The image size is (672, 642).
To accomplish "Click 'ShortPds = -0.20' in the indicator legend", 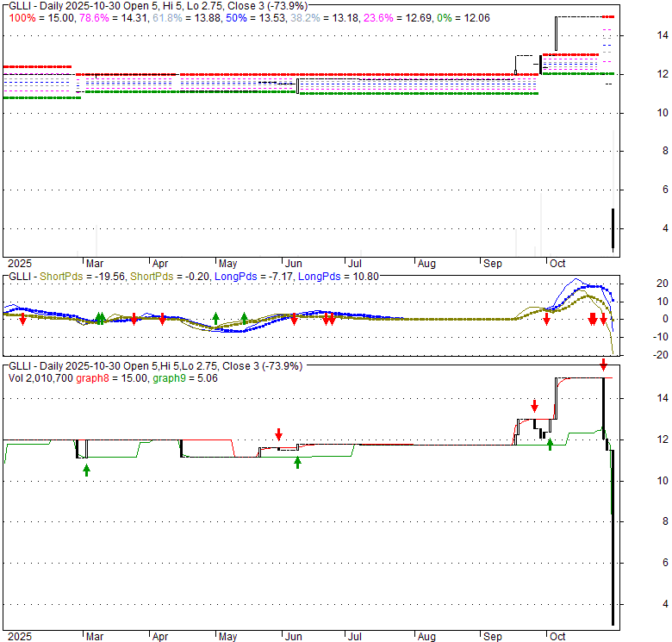I will pos(170,277).
